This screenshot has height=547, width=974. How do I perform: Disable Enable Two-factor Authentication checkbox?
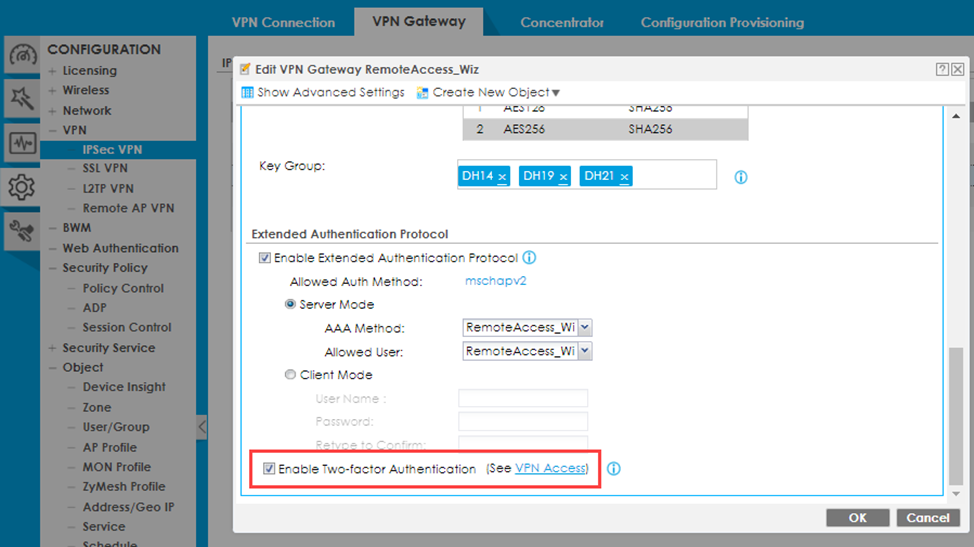(269, 469)
